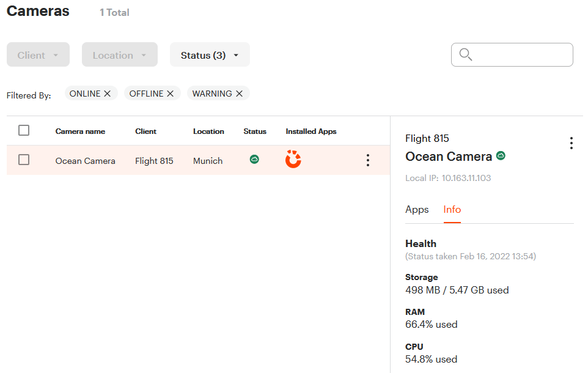Open the Location filter dropdown

(x=120, y=55)
